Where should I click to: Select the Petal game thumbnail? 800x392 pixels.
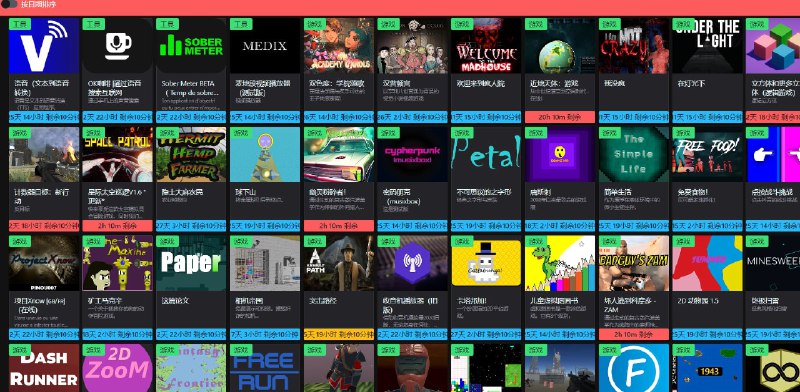[x=486, y=154]
